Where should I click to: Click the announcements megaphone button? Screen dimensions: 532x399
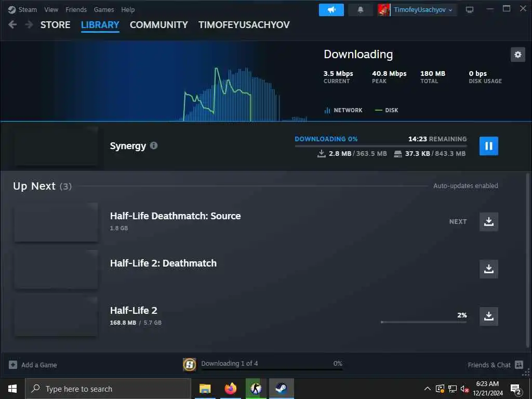point(331,10)
